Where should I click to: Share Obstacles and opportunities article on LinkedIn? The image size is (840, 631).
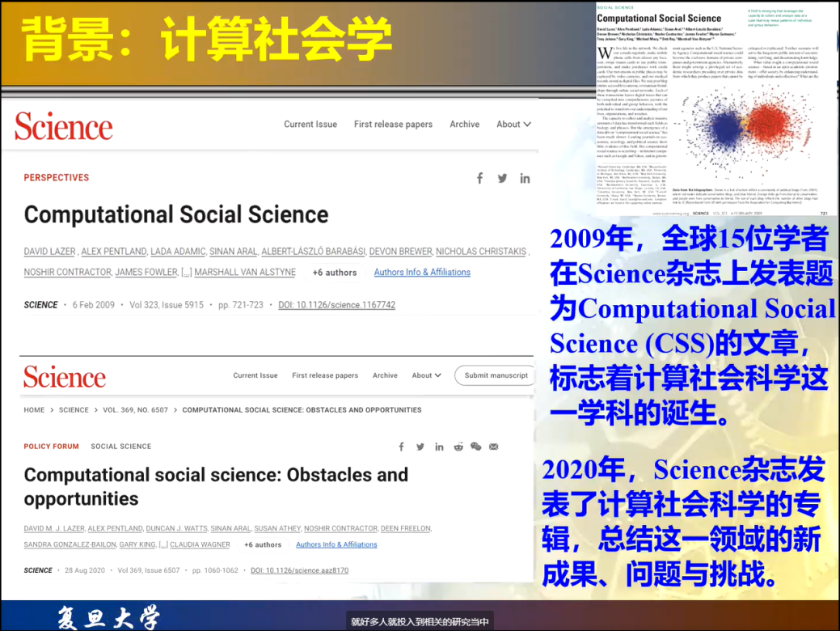[x=439, y=447]
